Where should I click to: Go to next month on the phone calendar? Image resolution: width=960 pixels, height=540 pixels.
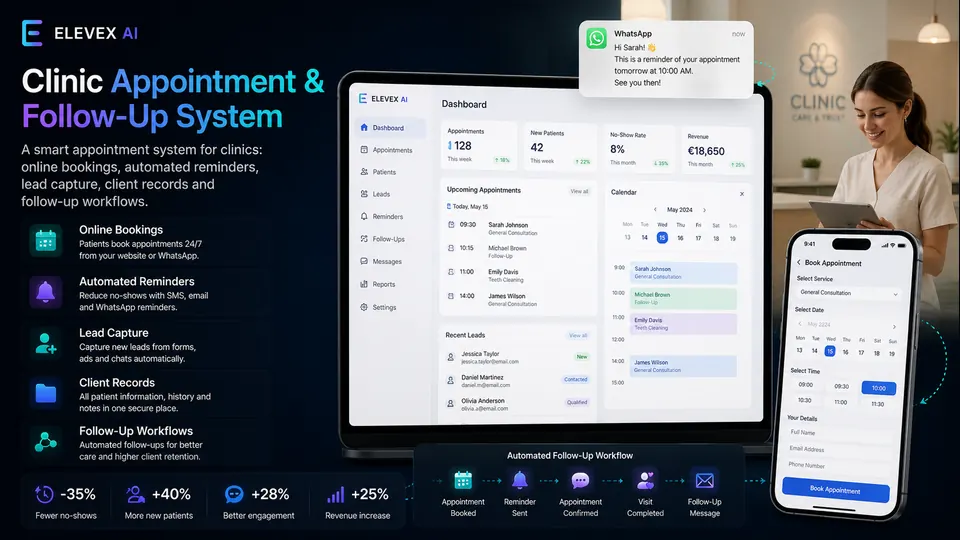(x=894, y=327)
